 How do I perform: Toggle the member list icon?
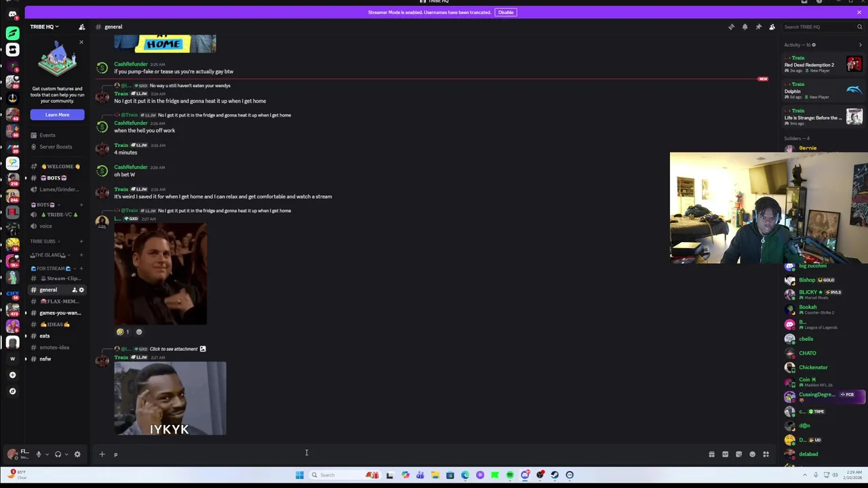(x=772, y=27)
